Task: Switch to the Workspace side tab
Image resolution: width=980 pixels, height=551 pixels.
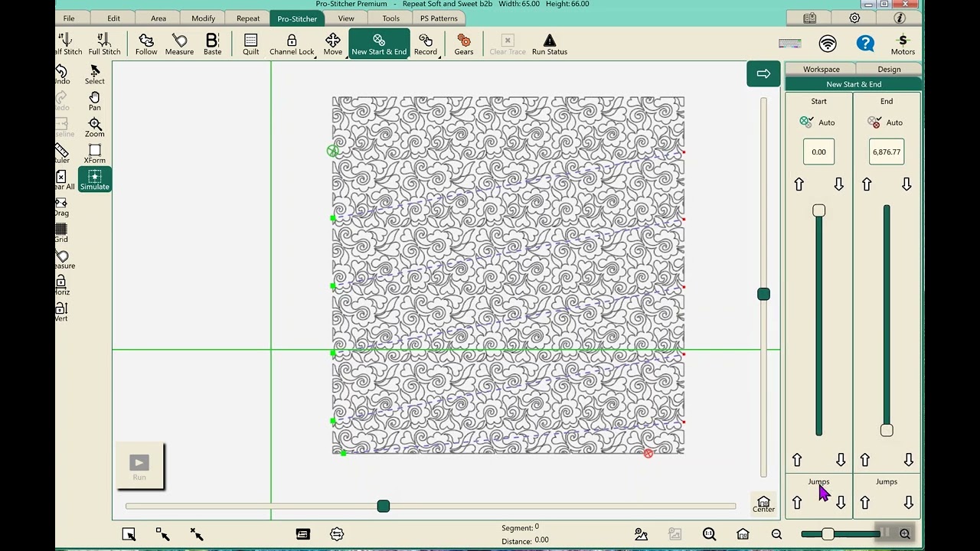Action: click(821, 70)
